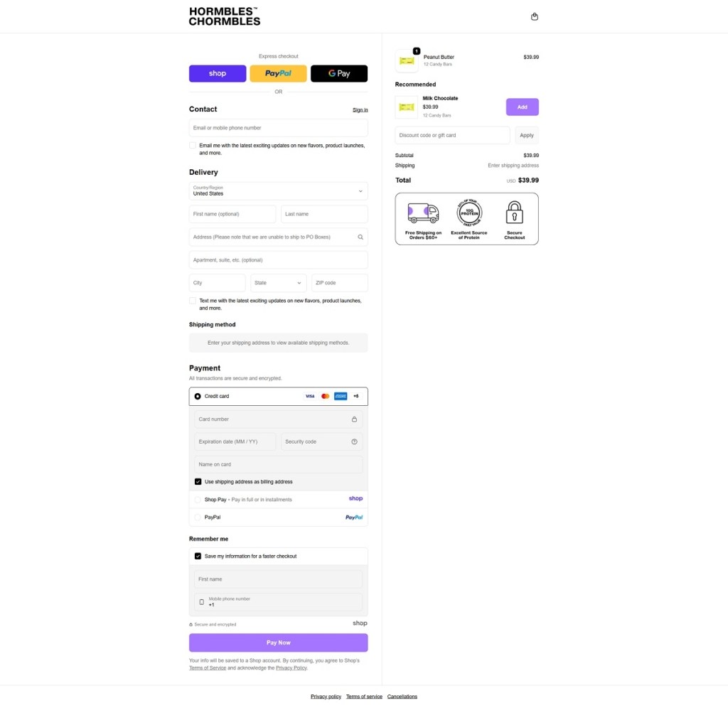Select the PayPal payment radio option

click(x=198, y=517)
